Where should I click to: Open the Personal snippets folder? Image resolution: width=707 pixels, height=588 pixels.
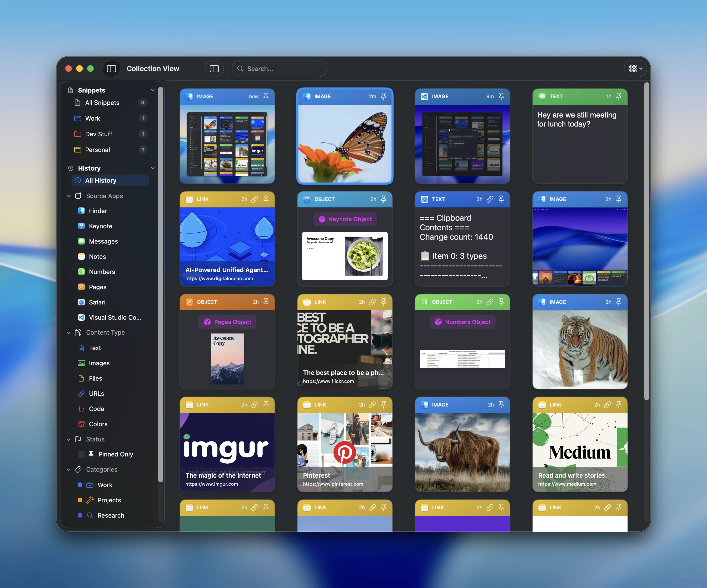tap(110, 150)
